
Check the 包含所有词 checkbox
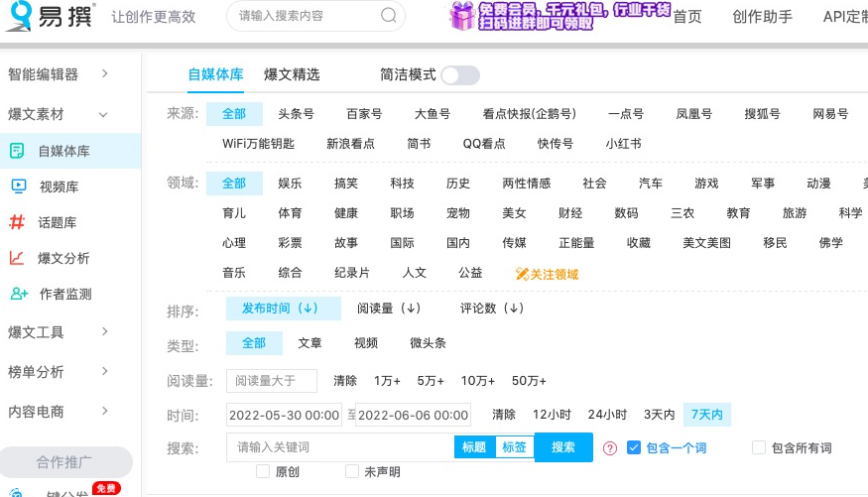(x=759, y=447)
